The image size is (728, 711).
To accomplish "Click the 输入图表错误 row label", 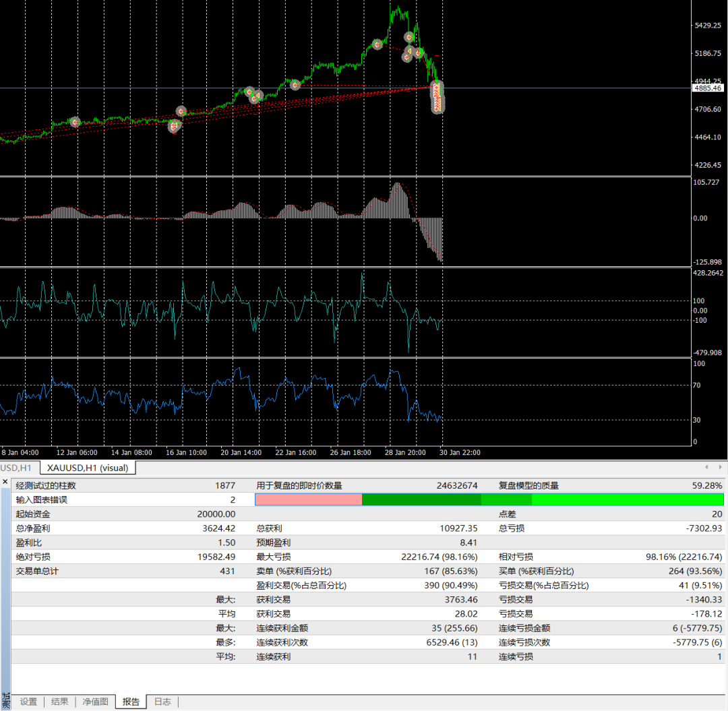I will coord(42,499).
